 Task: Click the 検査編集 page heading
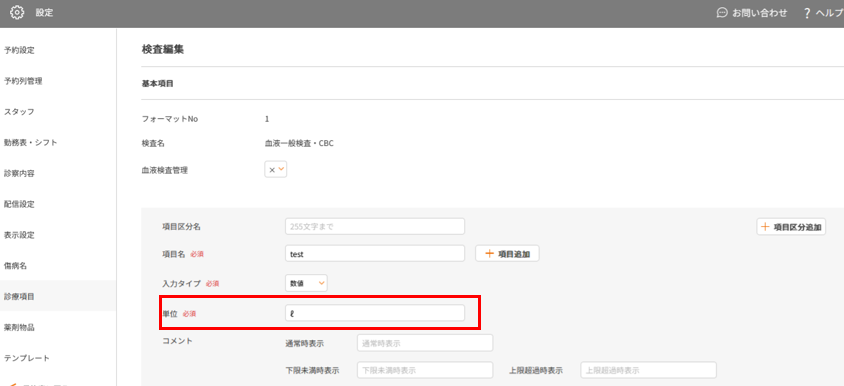pos(163,50)
